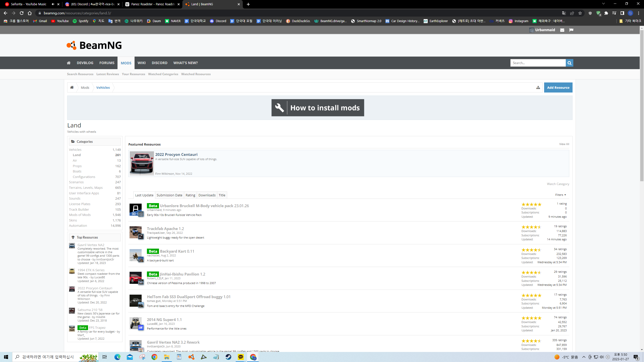Click the breadcrumb home icon

(x=72, y=87)
